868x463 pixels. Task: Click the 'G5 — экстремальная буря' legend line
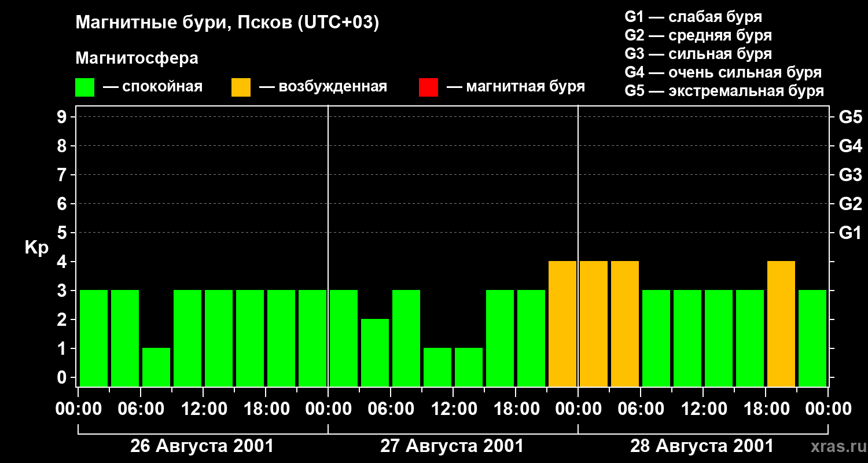[724, 91]
